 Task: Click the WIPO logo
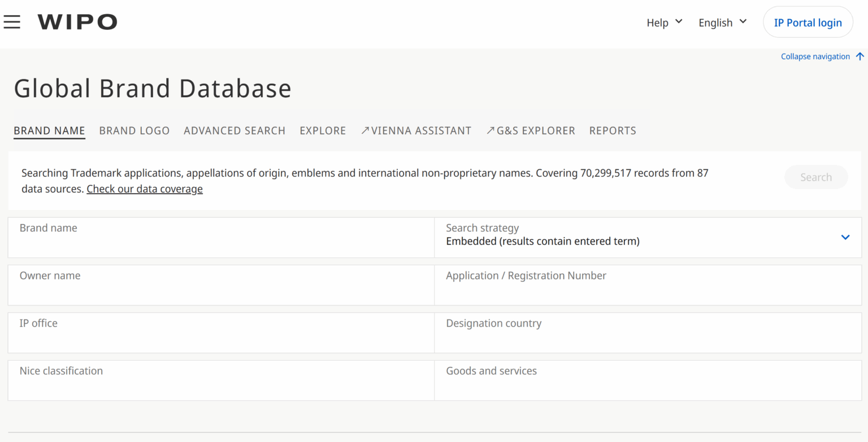click(x=77, y=22)
